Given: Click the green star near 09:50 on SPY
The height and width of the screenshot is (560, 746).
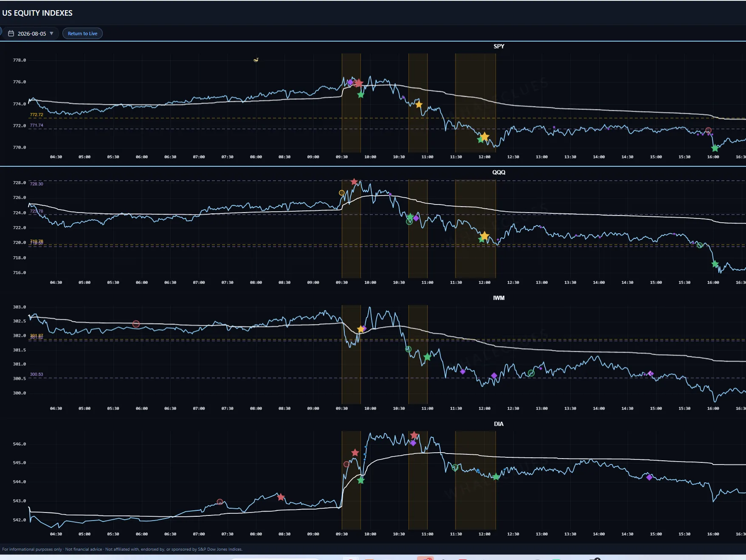Looking at the screenshot, I should (361, 95).
